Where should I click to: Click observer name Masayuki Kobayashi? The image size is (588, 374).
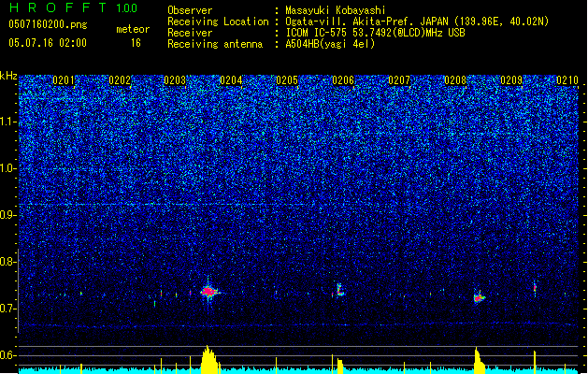pos(336,10)
